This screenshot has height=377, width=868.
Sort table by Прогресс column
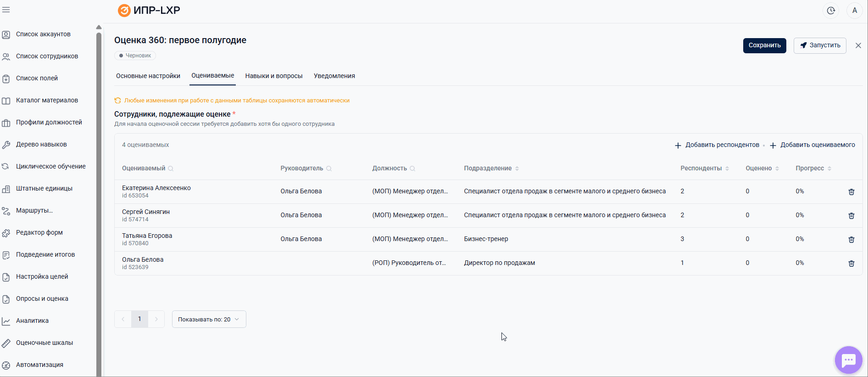point(829,169)
